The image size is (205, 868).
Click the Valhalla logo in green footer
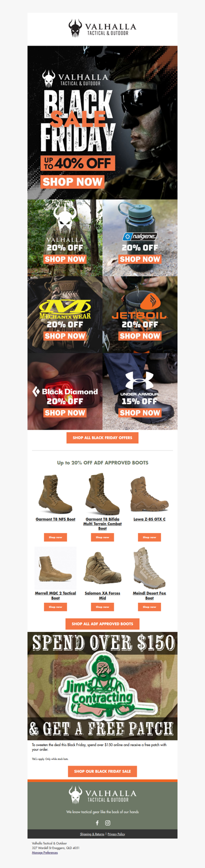point(102,795)
